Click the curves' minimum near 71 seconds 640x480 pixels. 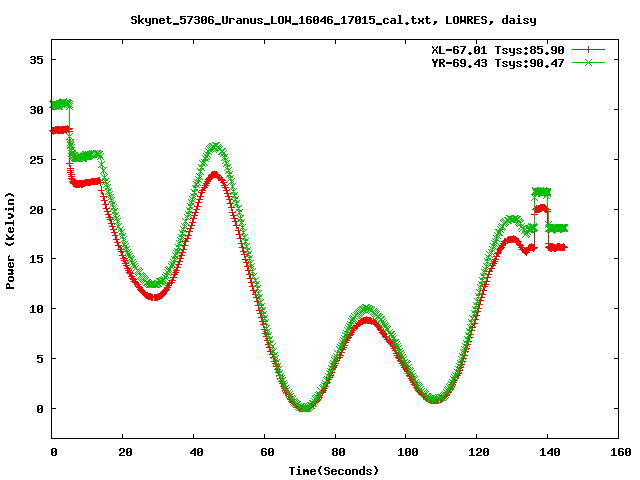(x=304, y=407)
